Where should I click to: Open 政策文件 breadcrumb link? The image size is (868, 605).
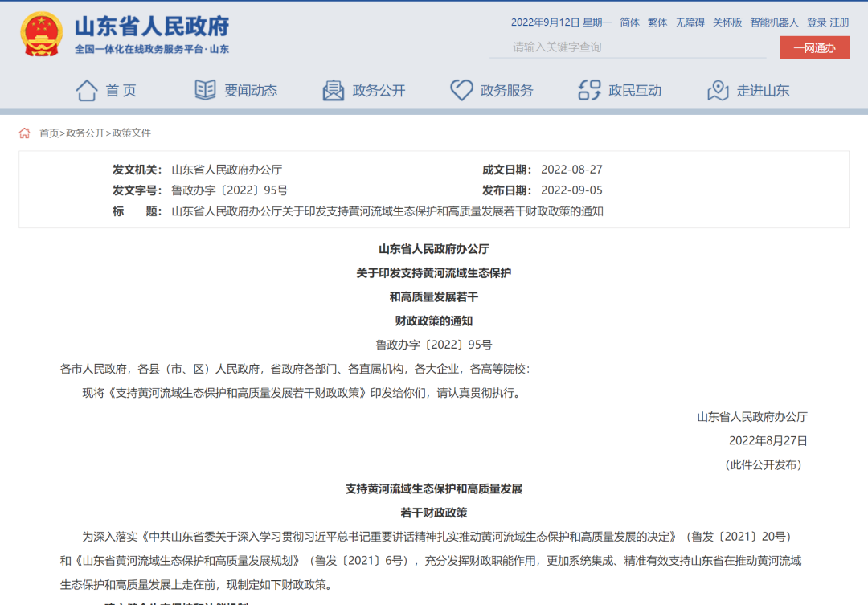pos(131,133)
